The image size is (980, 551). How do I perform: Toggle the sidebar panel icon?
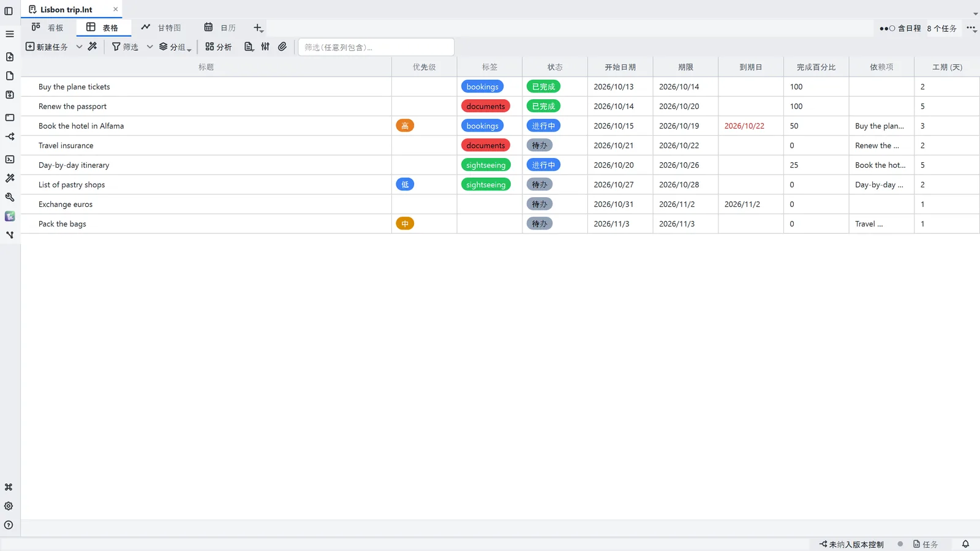(9, 11)
